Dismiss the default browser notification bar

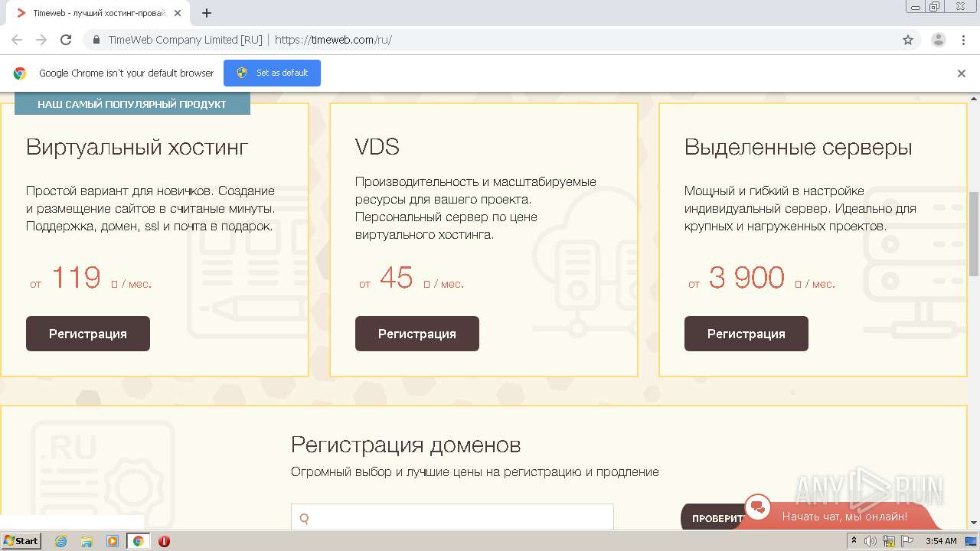click(962, 73)
